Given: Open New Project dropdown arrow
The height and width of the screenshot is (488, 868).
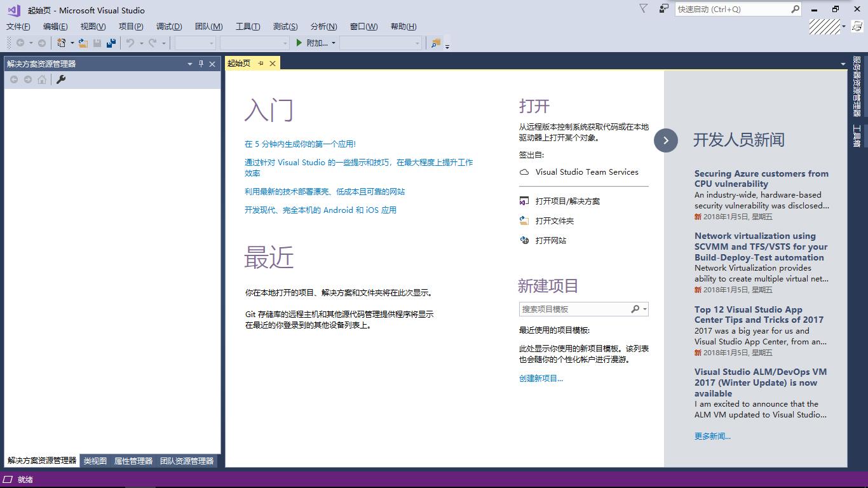Looking at the screenshot, I should pos(72,43).
